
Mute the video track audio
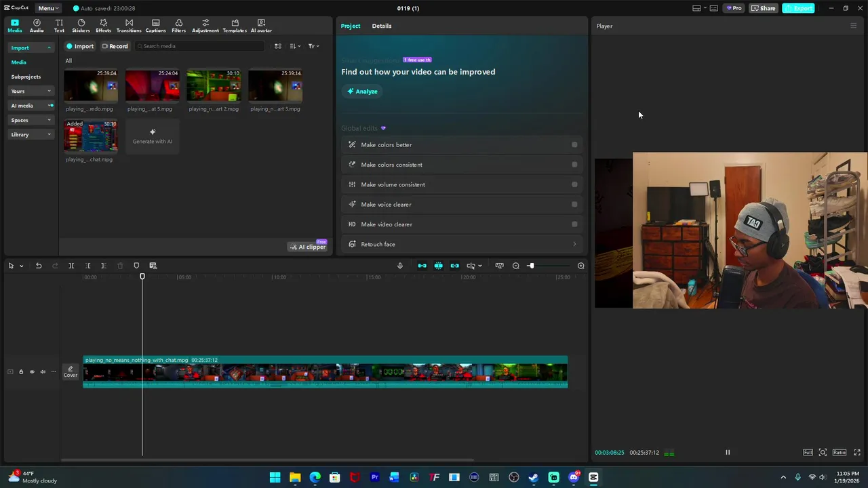point(43,371)
